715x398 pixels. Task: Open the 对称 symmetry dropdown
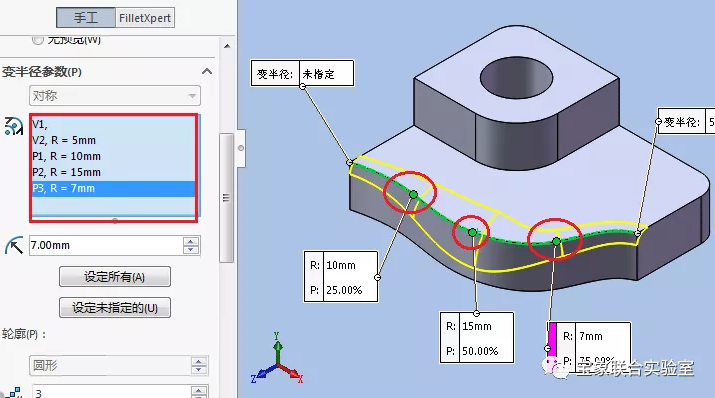coord(115,96)
